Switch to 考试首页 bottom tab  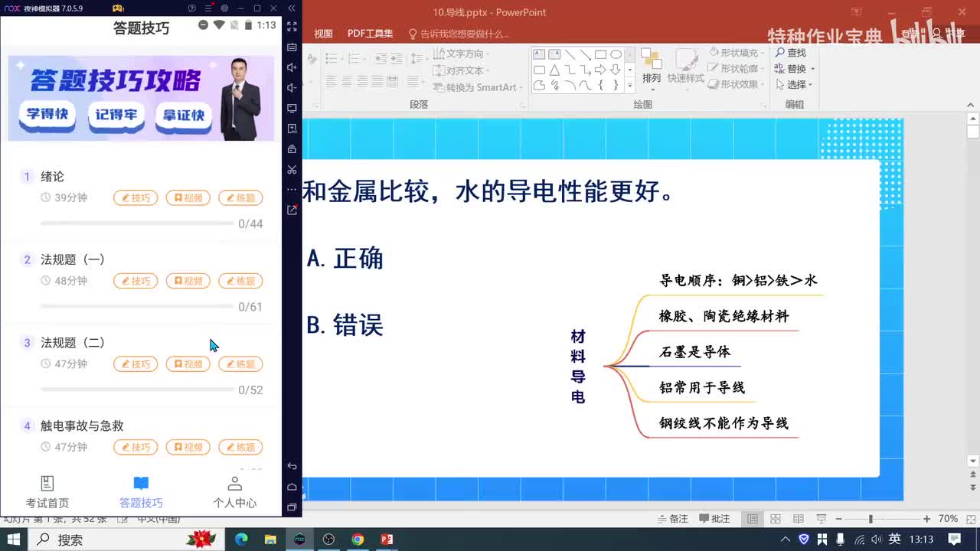47,492
